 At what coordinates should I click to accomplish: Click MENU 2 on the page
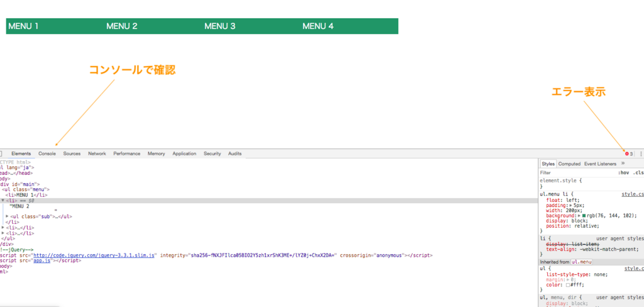(x=122, y=26)
